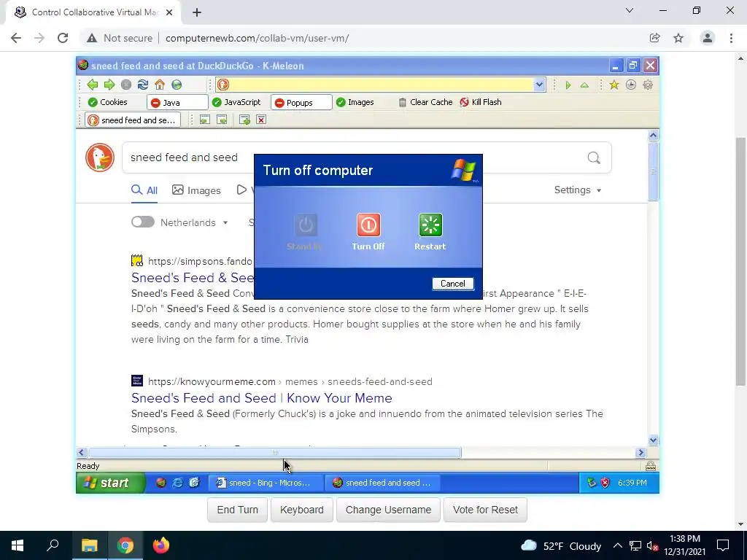Open the on-screen Keyboard button
The height and width of the screenshot is (560, 747).
tap(301, 510)
